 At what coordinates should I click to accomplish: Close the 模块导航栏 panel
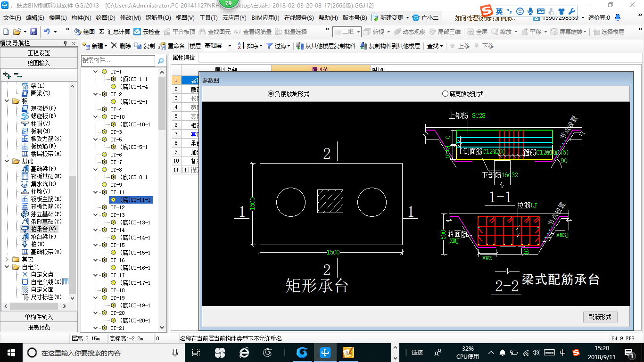(x=74, y=43)
